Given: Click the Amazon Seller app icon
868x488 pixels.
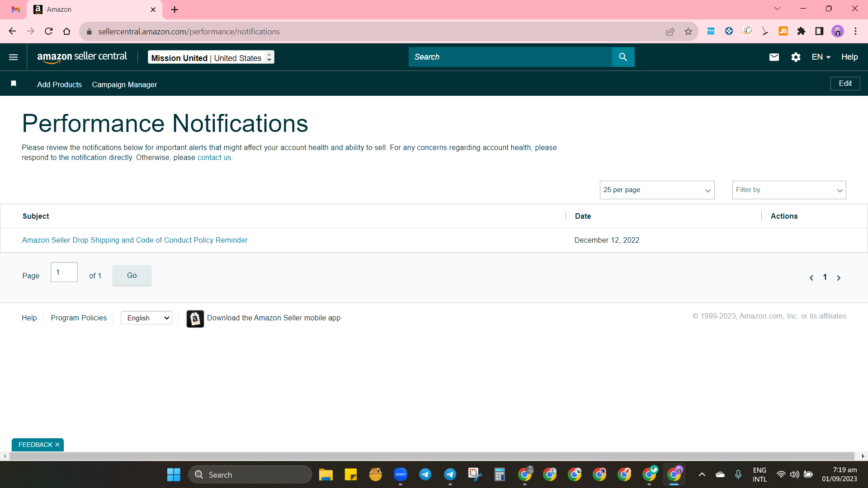Looking at the screenshot, I should (x=195, y=319).
